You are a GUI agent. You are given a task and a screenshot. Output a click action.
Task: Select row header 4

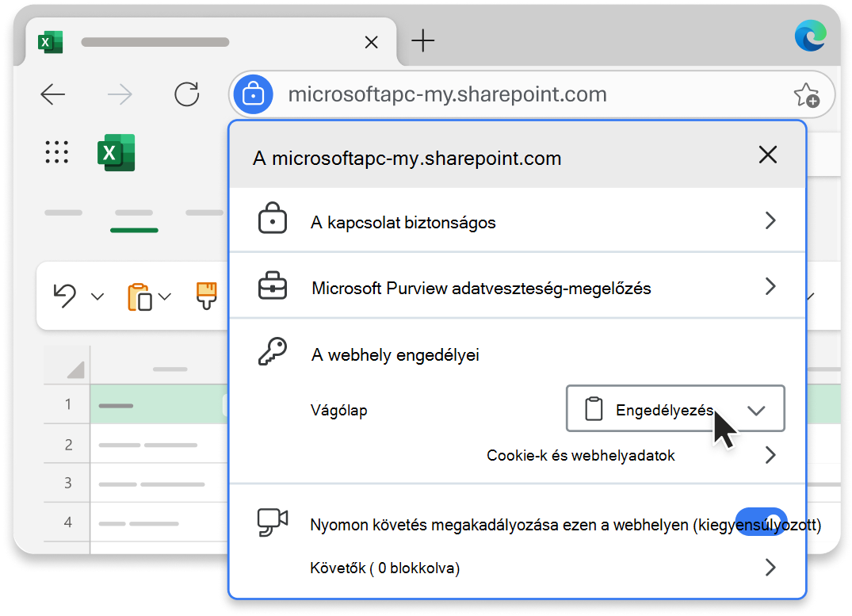click(67, 522)
